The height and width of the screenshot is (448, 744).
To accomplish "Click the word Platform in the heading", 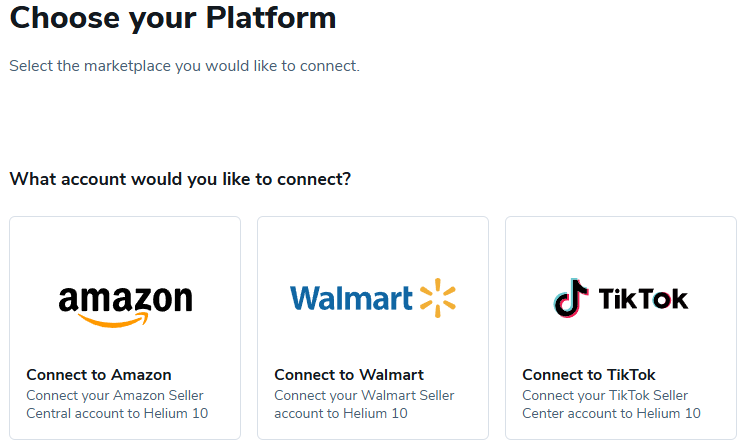I will pos(275,17).
